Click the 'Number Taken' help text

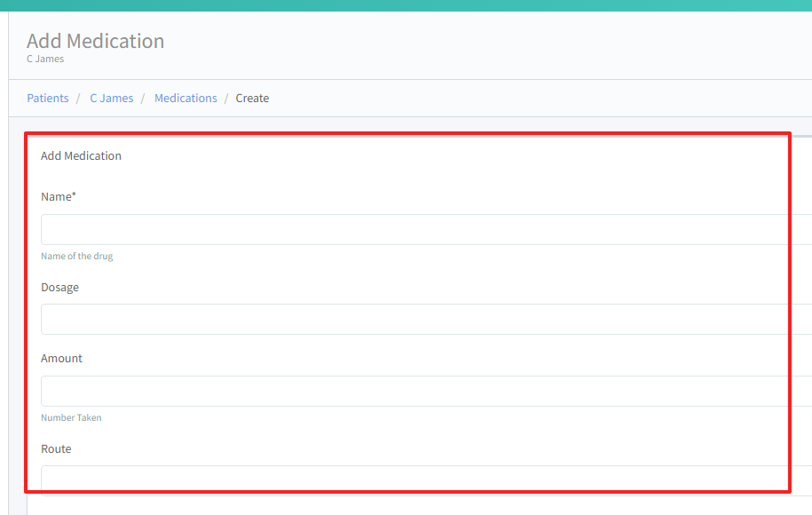[71, 418]
